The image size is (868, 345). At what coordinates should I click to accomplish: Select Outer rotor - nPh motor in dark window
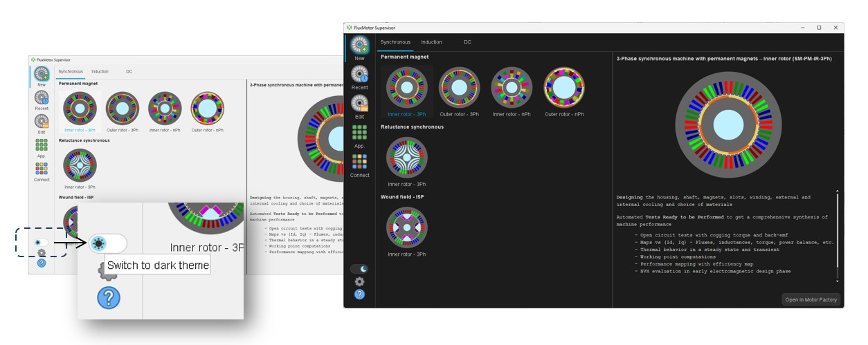click(x=564, y=88)
